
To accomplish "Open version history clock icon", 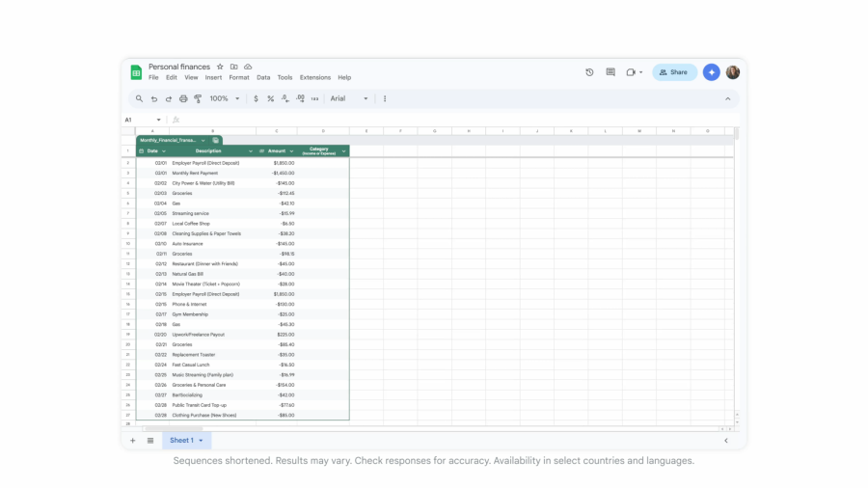I will click(589, 72).
